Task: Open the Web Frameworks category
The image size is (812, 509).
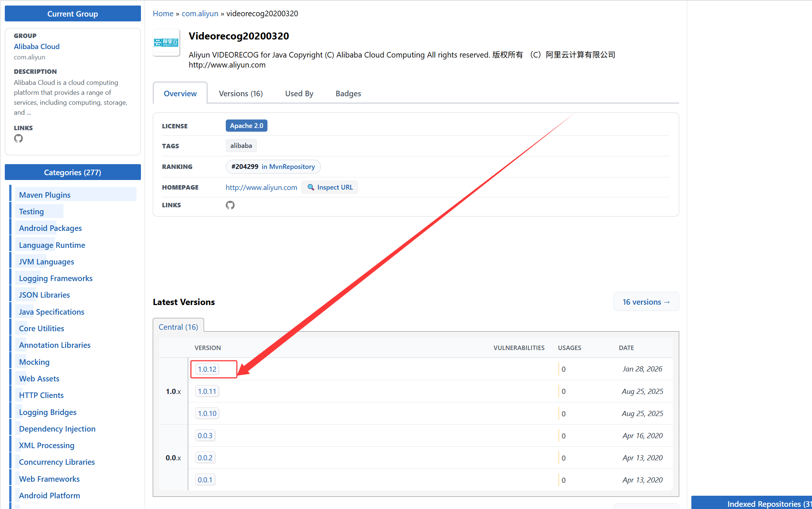Action: point(49,479)
